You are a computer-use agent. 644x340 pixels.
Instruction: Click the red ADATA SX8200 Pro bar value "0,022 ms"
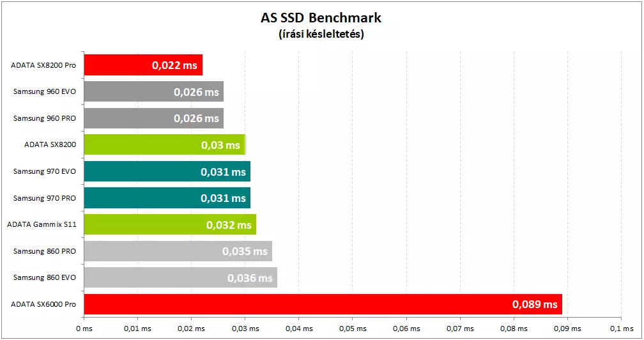174,65
